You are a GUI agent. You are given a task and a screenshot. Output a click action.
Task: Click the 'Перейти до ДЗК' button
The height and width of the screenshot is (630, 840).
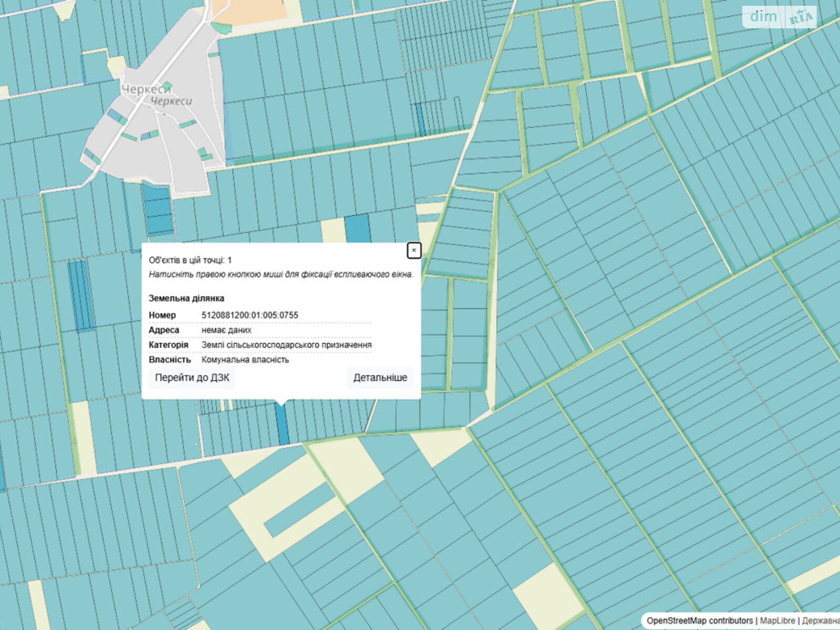tap(192, 377)
